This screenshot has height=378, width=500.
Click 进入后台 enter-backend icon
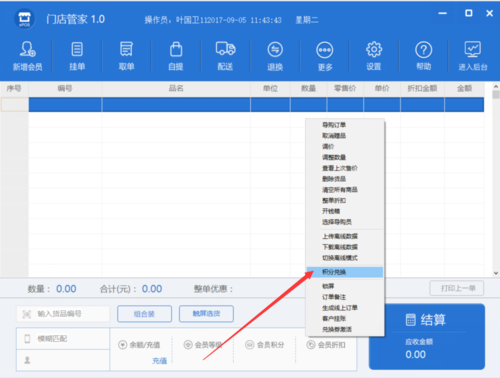(x=473, y=49)
